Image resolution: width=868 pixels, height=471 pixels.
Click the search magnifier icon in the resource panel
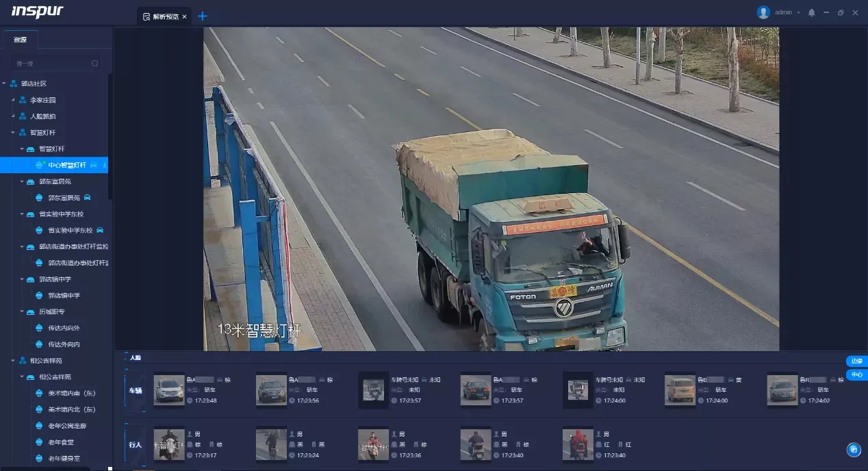pos(95,64)
